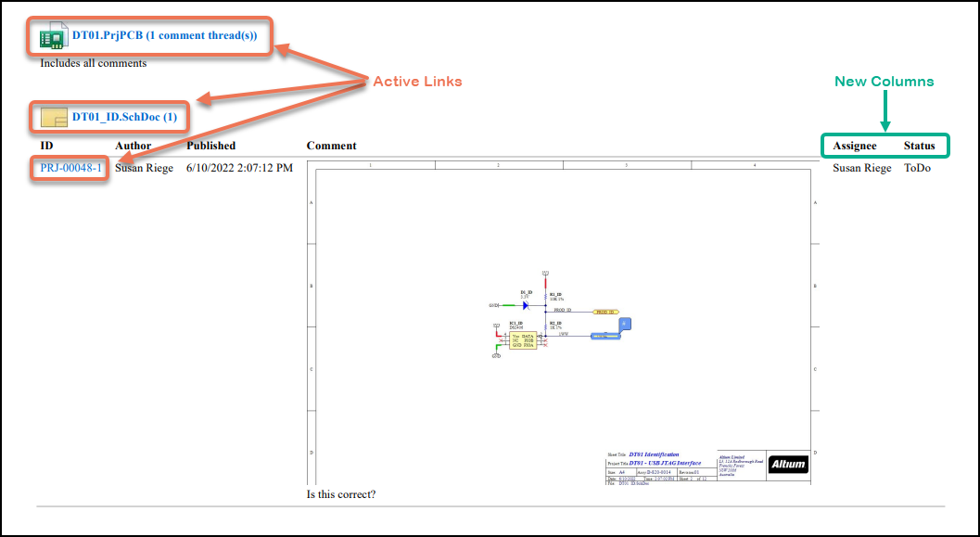This screenshot has width=980, height=537.
Task: Click the Published column header
Action: [210, 146]
